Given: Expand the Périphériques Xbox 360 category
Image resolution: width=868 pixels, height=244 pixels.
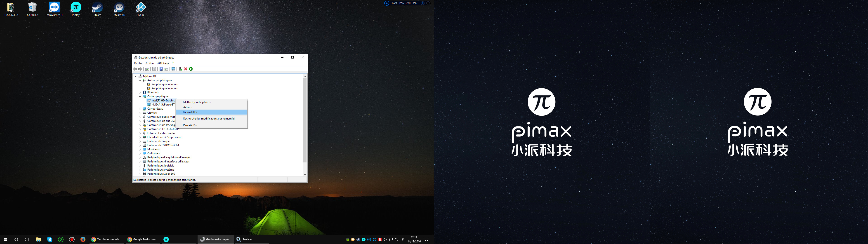Looking at the screenshot, I should 140,174.
